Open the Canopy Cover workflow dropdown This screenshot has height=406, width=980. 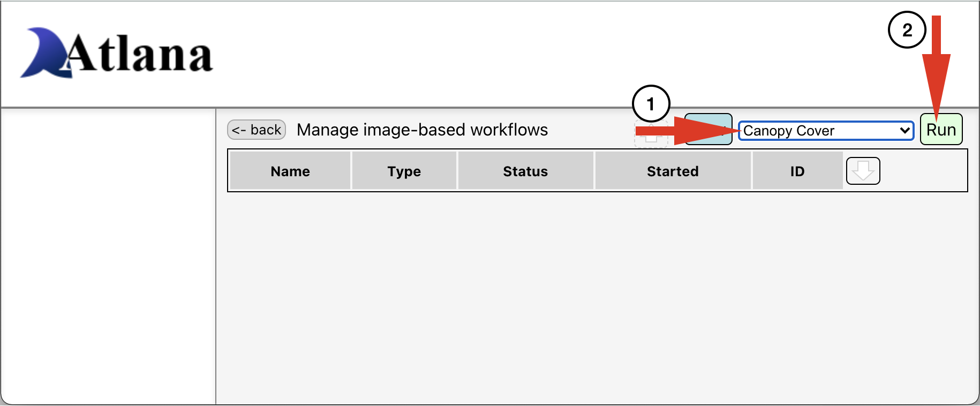point(826,131)
